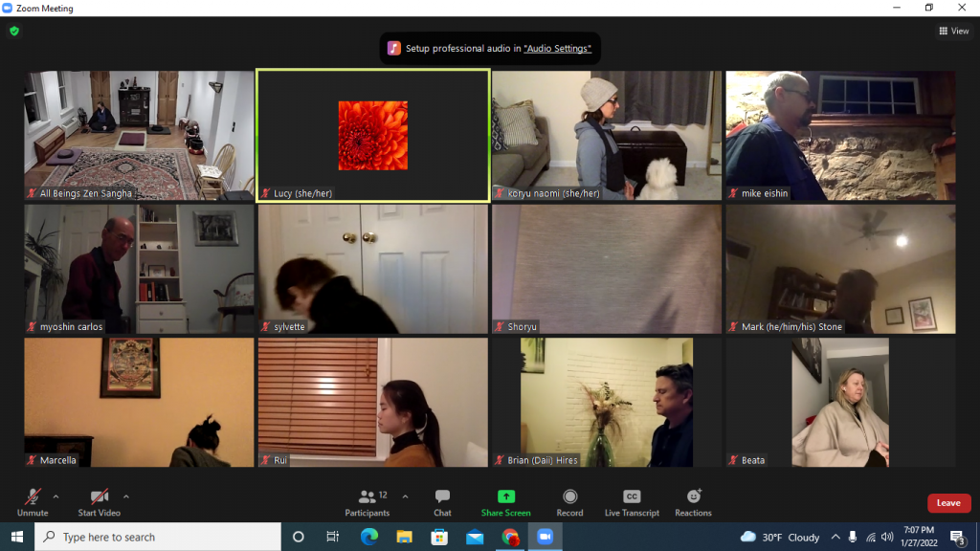Expand the arrow next to Participants

coord(405,496)
